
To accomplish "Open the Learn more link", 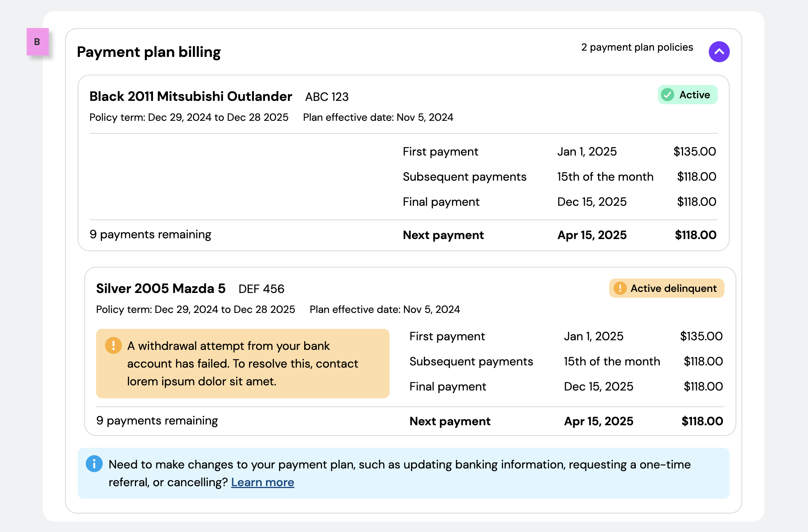I will 262,482.
